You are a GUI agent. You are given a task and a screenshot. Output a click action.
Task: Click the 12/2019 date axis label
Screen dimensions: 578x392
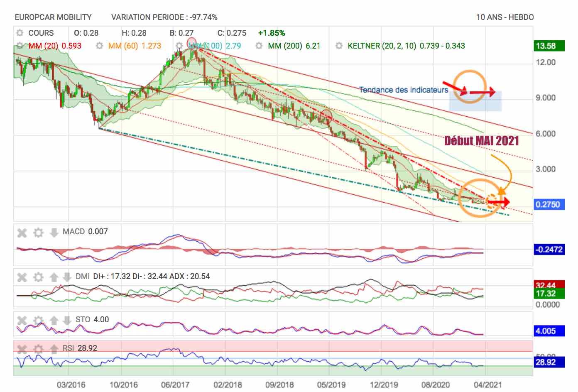pyautogui.click(x=384, y=385)
